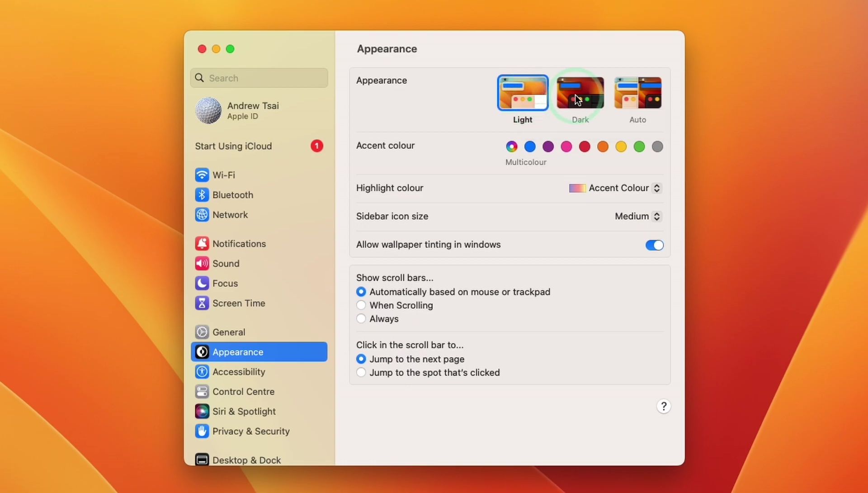This screenshot has width=868, height=493.
Task: Click the Search field in sidebar
Action: tap(259, 78)
